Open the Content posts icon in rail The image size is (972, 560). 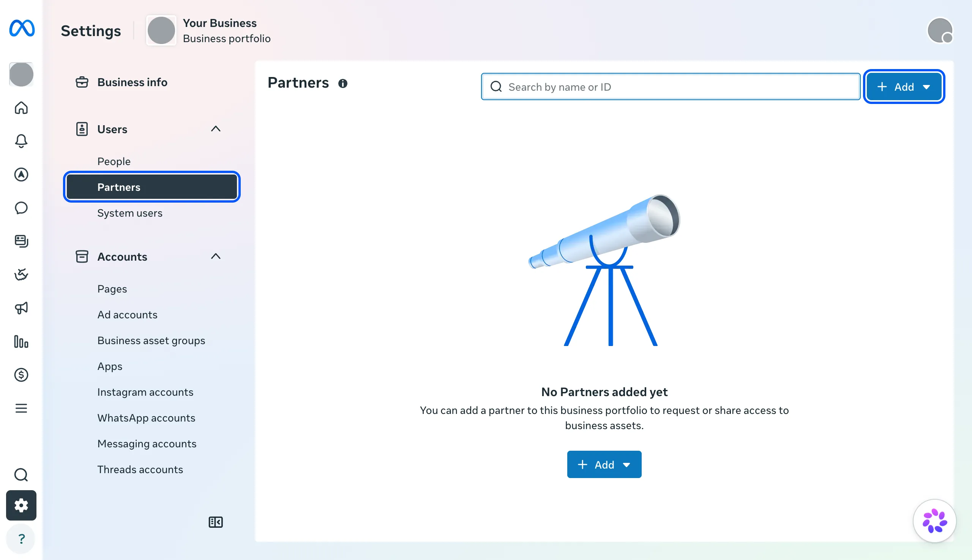pyautogui.click(x=21, y=241)
